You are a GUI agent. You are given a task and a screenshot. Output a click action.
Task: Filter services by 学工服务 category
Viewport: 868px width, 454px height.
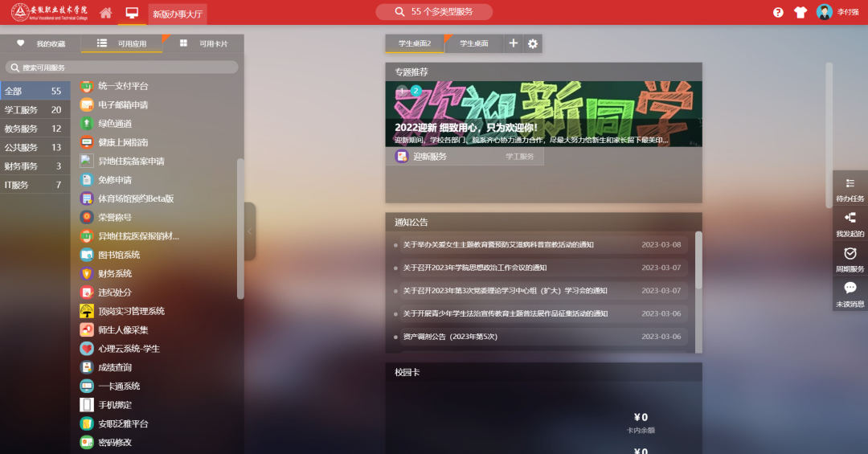(33, 110)
